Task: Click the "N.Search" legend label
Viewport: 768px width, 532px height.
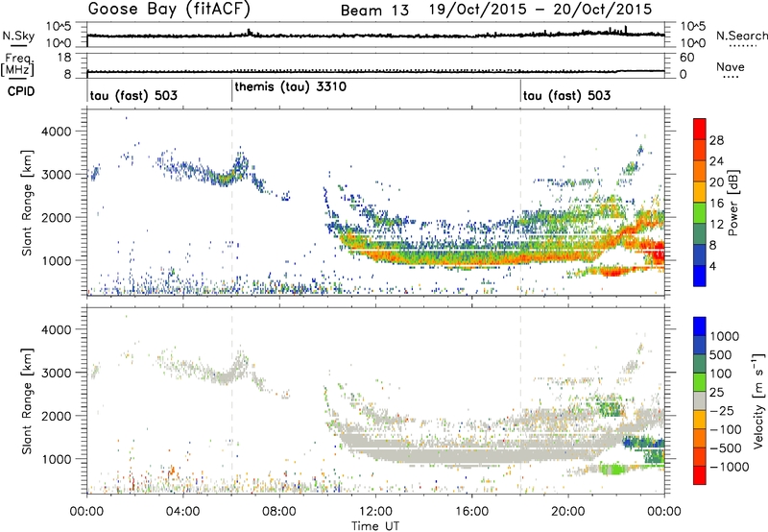Action: (x=741, y=36)
